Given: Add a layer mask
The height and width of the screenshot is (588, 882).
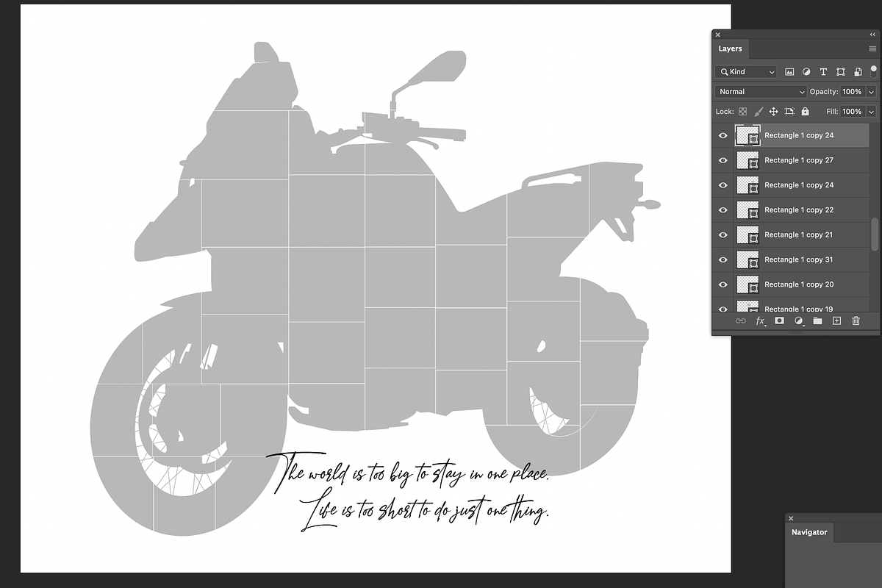Looking at the screenshot, I should (779, 320).
